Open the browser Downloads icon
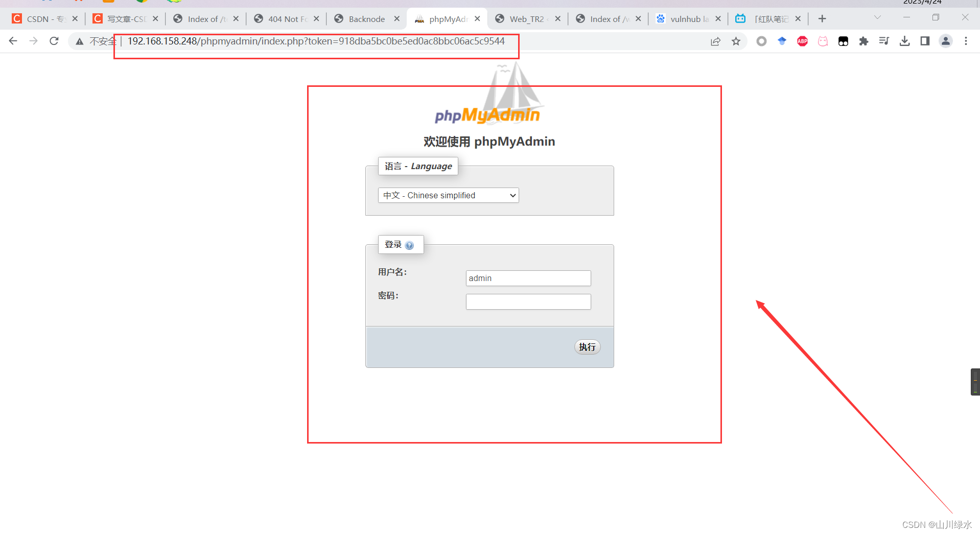This screenshot has width=980, height=534. click(904, 41)
